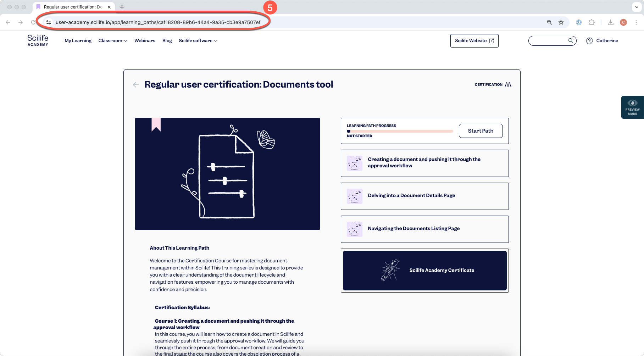
Task: Close the Regular user certification tab
Action: click(x=109, y=7)
